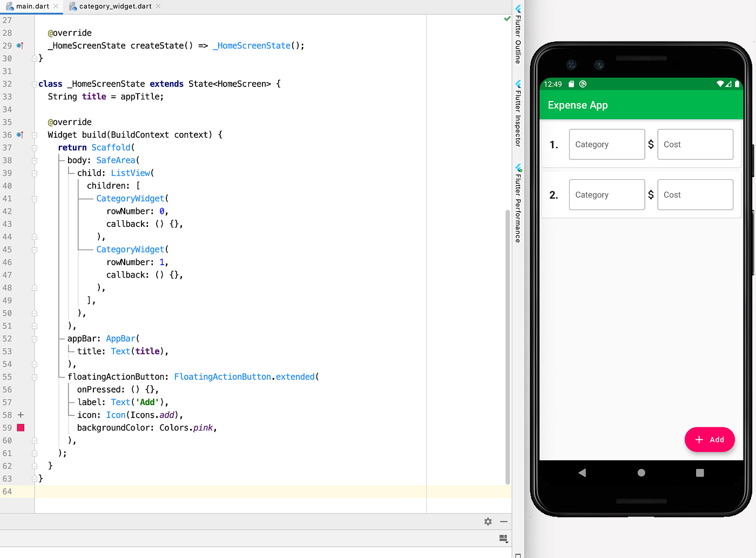The width and height of the screenshot is (756, 558).
Task: Click the settings gear in the bottom run panel
Action: (488, 521)
